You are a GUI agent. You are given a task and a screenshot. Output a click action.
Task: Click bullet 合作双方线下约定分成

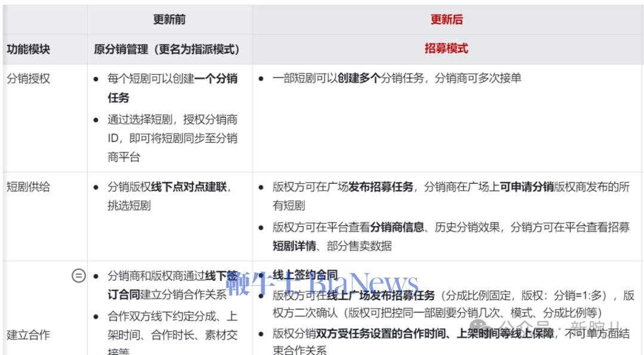(x=172, y=334)
